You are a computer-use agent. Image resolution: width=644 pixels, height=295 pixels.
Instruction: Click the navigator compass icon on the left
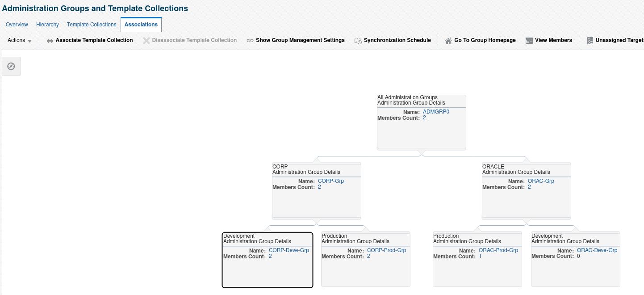click(11, 66)
